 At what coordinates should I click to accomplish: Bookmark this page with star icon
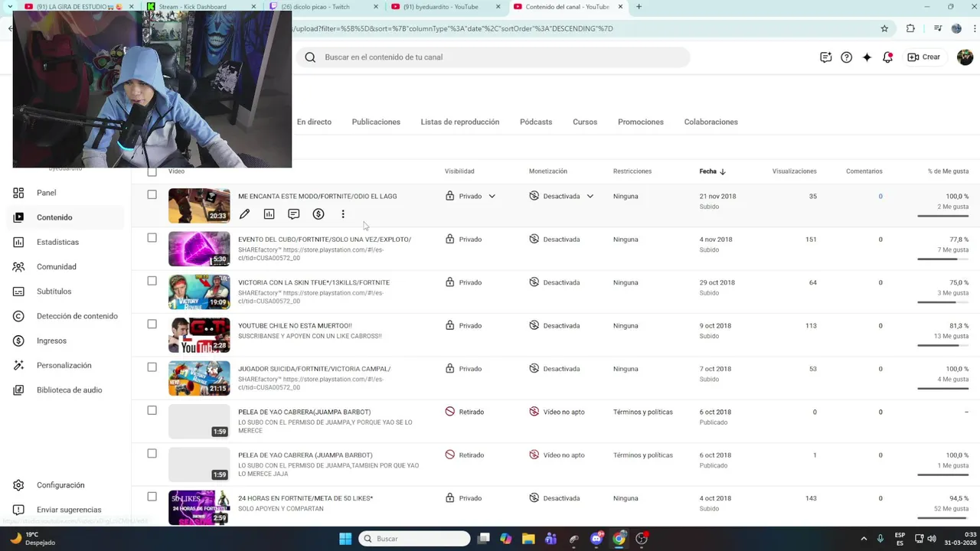point(884,28)
